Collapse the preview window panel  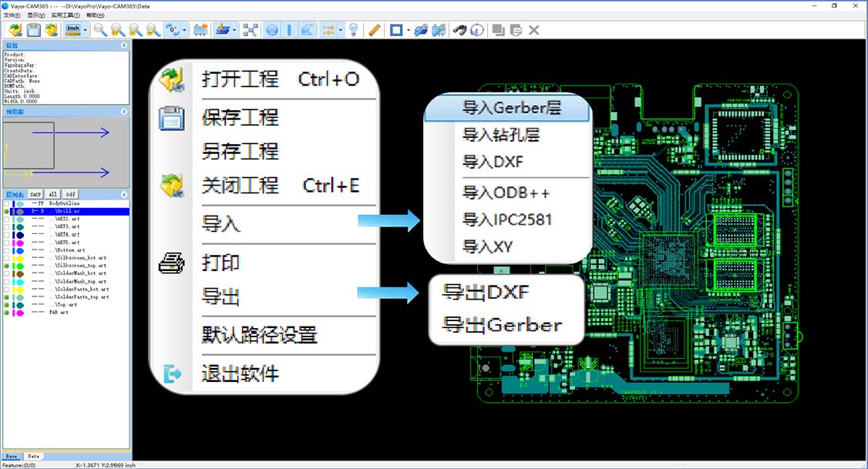[124, 112]
